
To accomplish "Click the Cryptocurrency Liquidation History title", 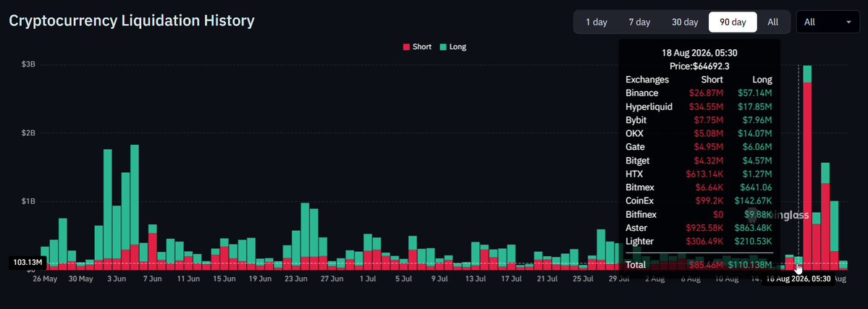I will point(132,21).
